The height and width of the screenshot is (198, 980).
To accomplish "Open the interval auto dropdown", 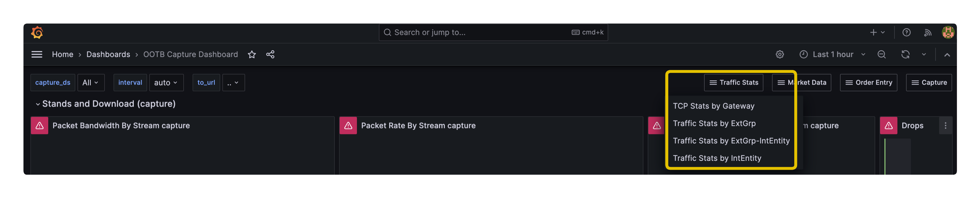I will coord(166,82).
